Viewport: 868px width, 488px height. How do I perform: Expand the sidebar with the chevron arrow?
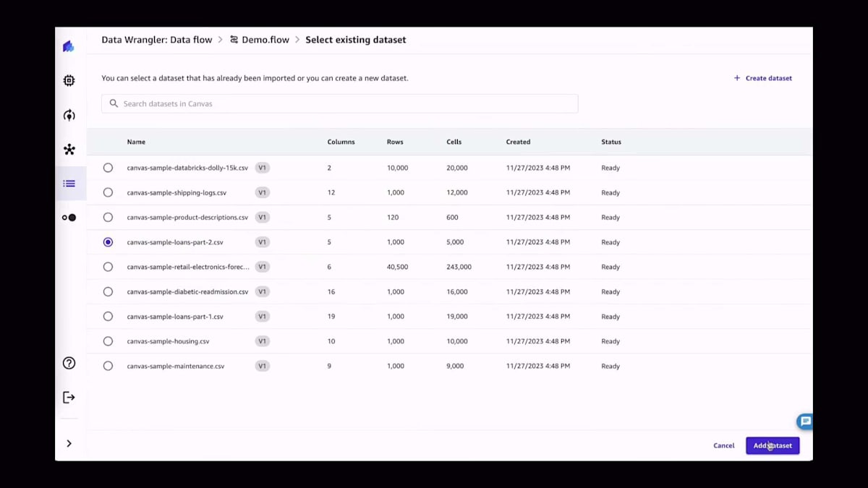[69, 443]
